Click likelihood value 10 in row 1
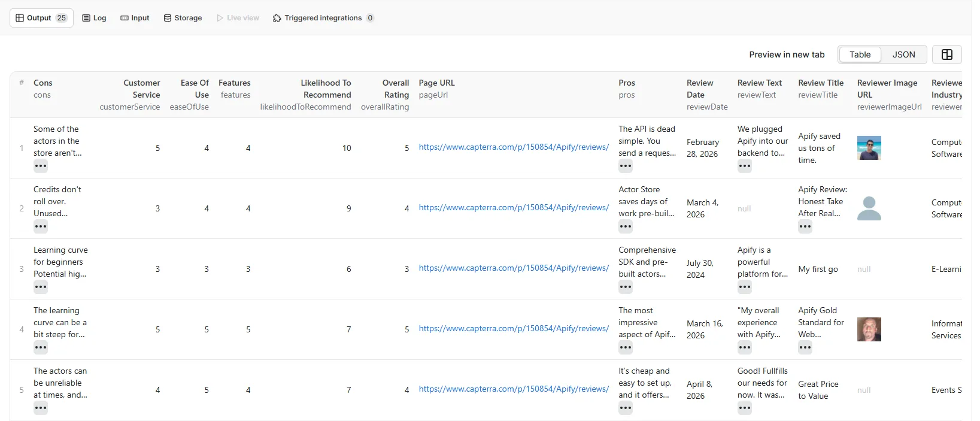Screen dimensions: 980x421 point(347,148)
